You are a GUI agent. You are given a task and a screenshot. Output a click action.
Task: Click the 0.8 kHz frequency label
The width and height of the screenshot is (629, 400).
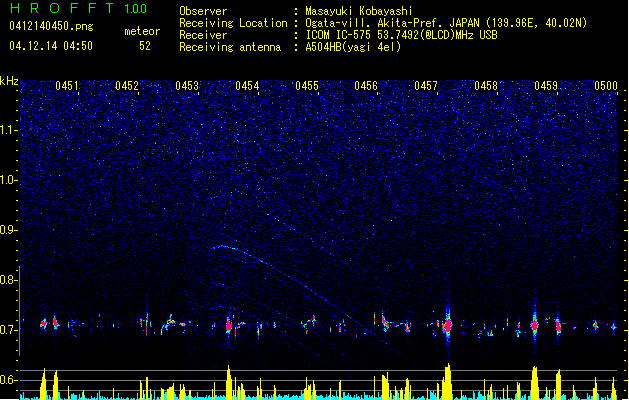point(9,280)
